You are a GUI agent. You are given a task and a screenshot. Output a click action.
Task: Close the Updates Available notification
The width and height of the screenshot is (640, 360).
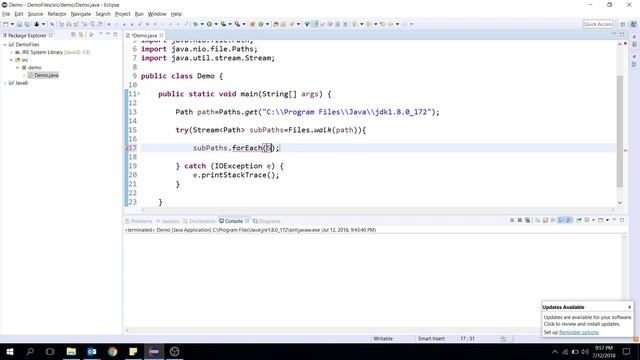[x=629, y=307]
